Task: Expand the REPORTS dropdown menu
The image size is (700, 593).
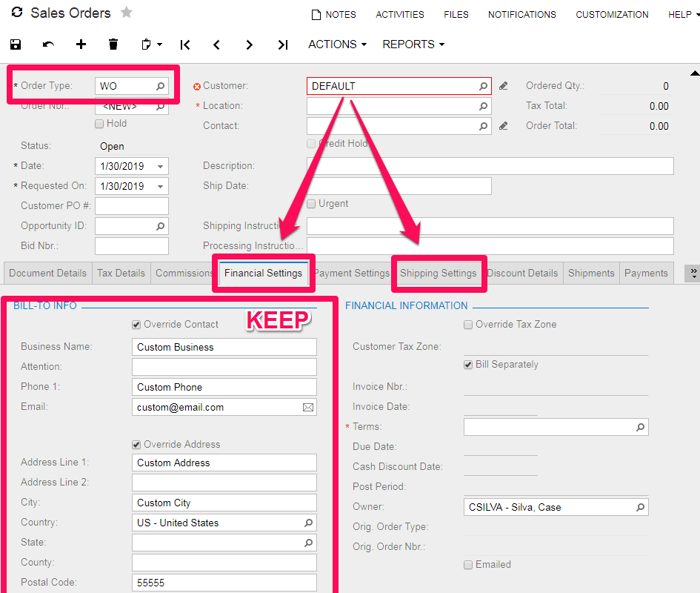Action: tap(413, 44)
